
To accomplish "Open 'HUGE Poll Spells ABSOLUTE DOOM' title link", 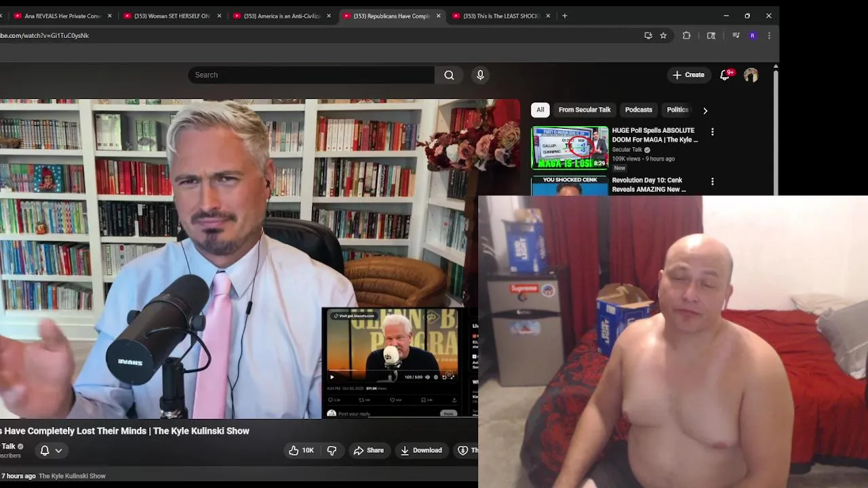I will click(655, 135).
